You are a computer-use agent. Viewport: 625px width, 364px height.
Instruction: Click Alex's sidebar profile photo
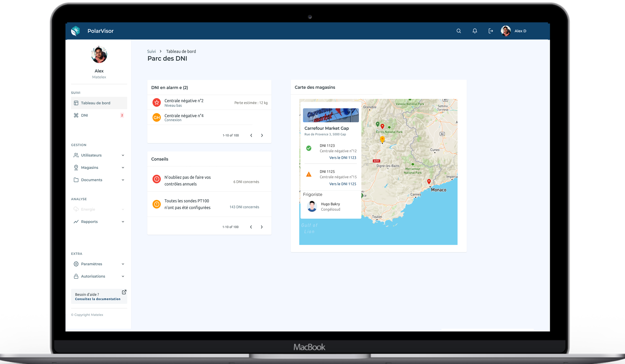[x=99, y=54]
